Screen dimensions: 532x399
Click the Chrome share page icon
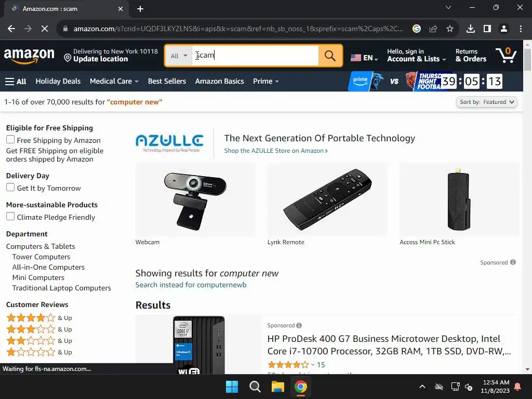[x=433, y=29]
